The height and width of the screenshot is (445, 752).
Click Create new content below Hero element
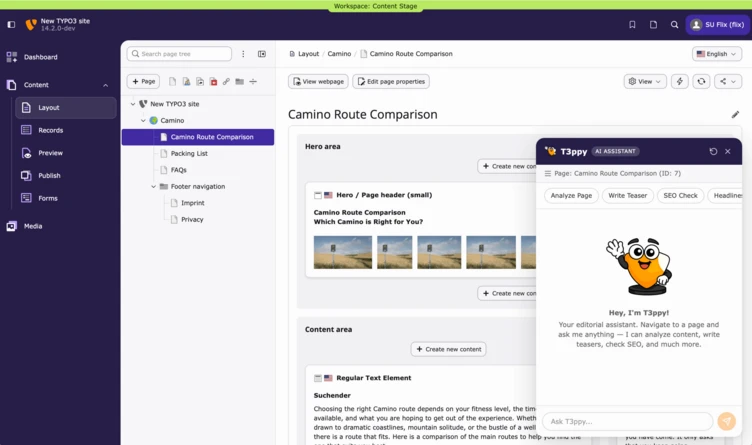[x=507, y=293]
